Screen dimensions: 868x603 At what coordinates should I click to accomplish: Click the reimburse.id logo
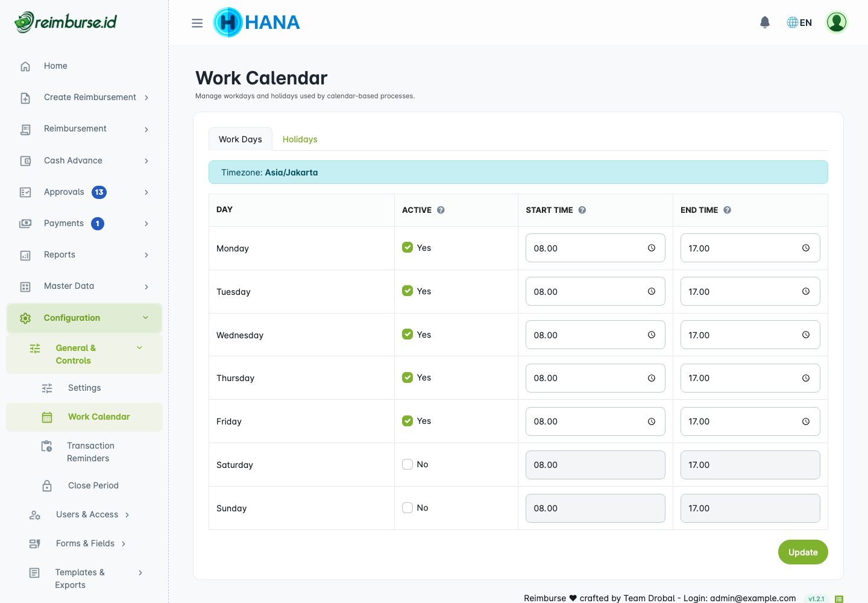66,22
